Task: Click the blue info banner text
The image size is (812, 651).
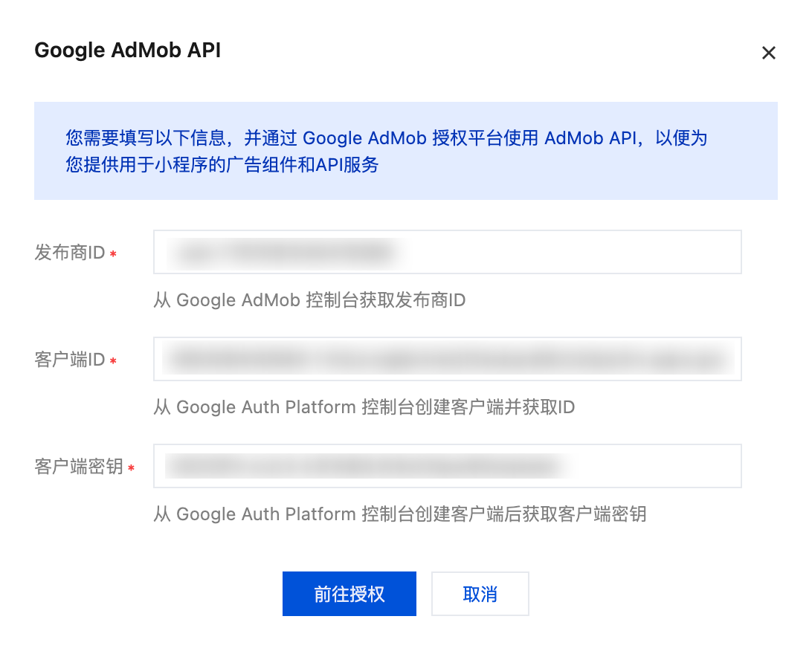Action: [387, 151]
